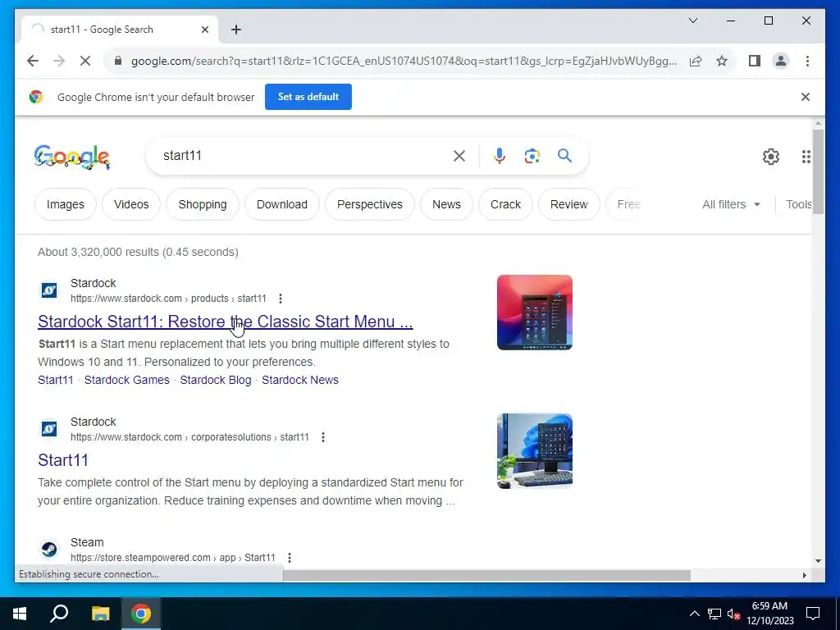840x630 pixels.
Task: Open more options for corporatesolutions result
Action: point(323,437)
